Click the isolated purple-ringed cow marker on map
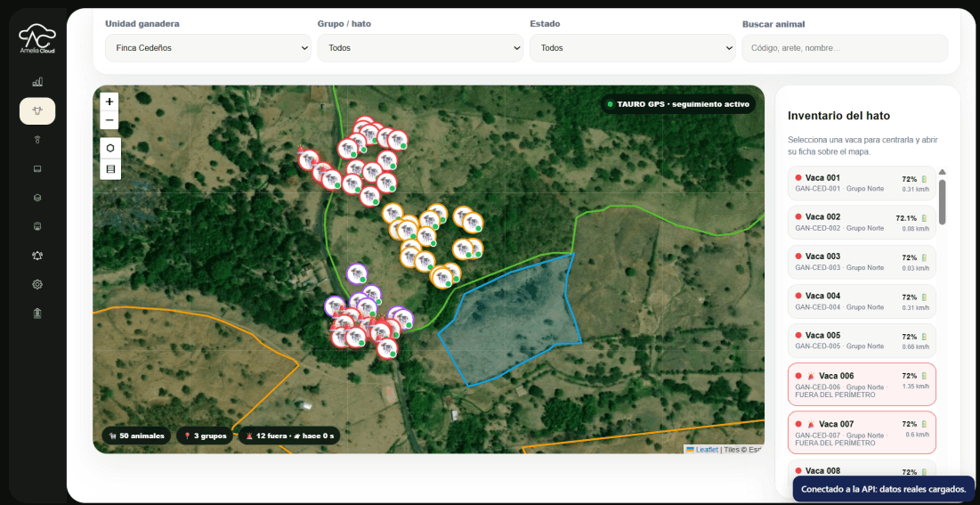Screen dimensions: 980x505 click(x=357, y=273)
